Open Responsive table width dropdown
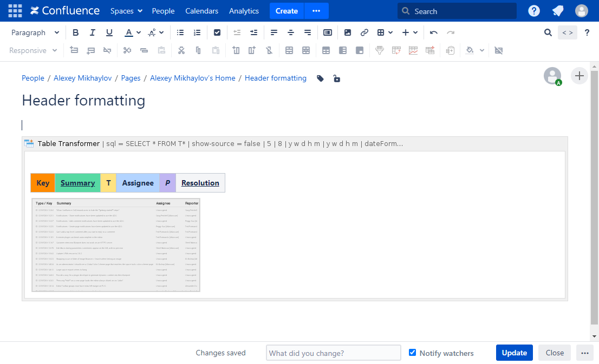 (x=33, y=50)
